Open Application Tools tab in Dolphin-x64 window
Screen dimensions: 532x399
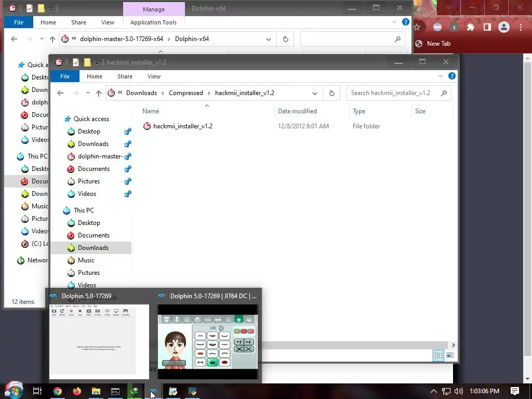click(x=153, y=22)
